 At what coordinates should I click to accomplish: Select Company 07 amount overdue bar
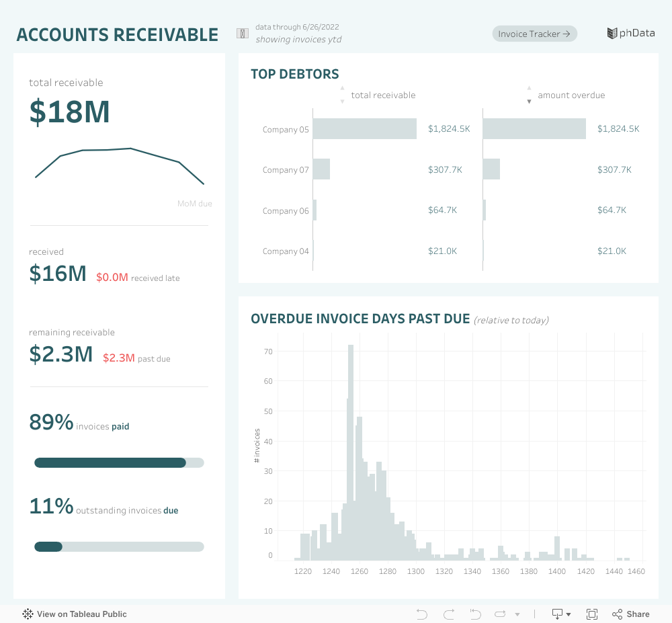[491, 169]
